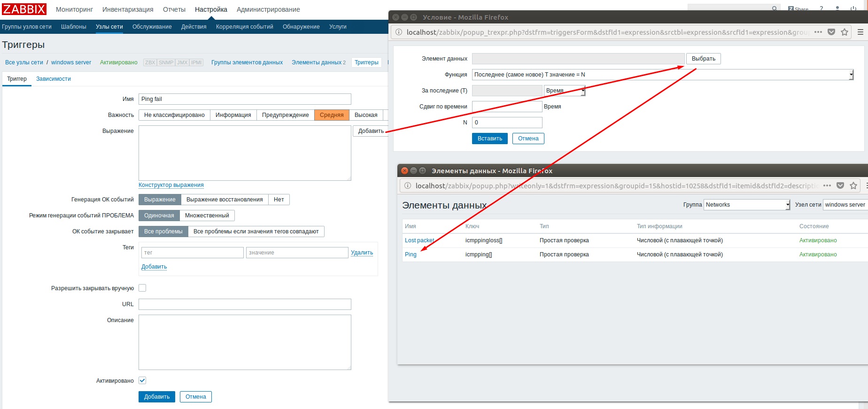Screen dimensions: 868x409
Task: Show site info icon in Элементы данных window
Action: pos(407,185)
